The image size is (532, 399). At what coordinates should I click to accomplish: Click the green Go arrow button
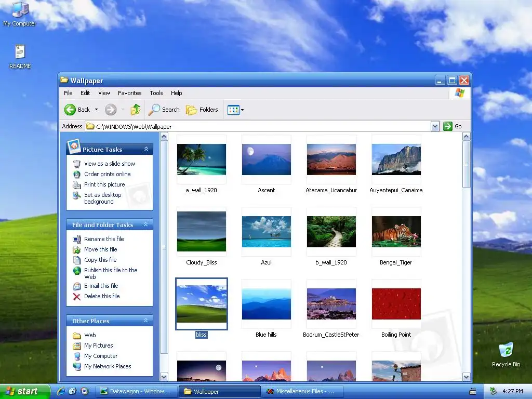[448, 126]
